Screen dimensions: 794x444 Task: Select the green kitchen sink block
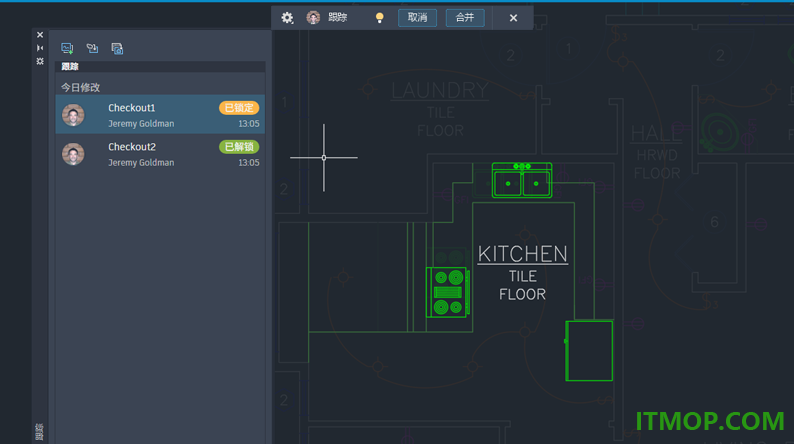click(x=522, y=180)
